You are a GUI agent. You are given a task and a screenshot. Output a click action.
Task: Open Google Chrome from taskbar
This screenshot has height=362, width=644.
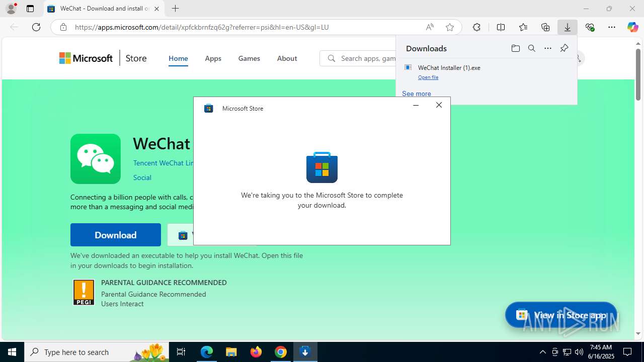tap(281, 352)
